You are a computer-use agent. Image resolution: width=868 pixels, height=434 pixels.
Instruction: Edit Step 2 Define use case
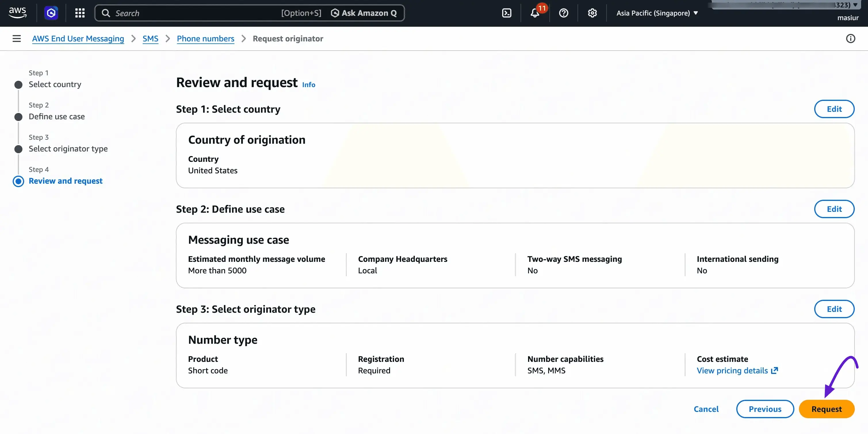coord(834,209)
